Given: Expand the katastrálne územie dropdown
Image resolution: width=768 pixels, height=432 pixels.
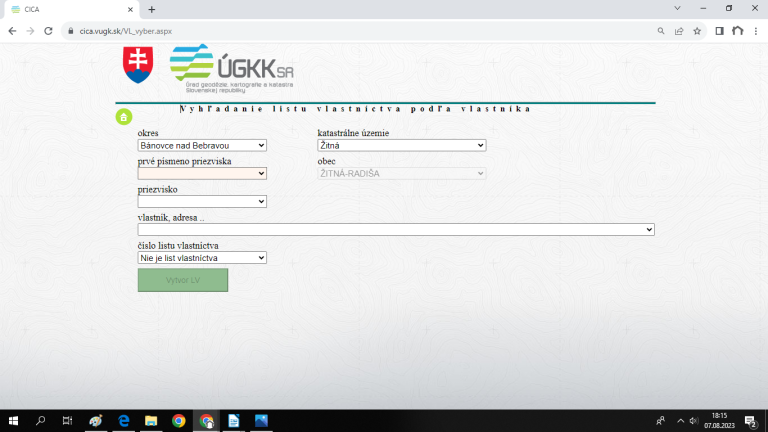Looking at the screenshot, I should click(x=402, y=145).
